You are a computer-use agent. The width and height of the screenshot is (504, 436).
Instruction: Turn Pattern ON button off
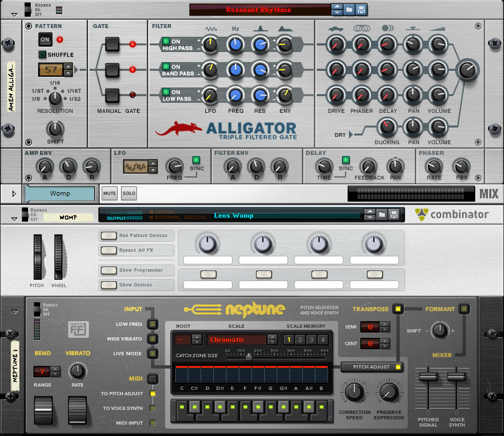point(45,39)
